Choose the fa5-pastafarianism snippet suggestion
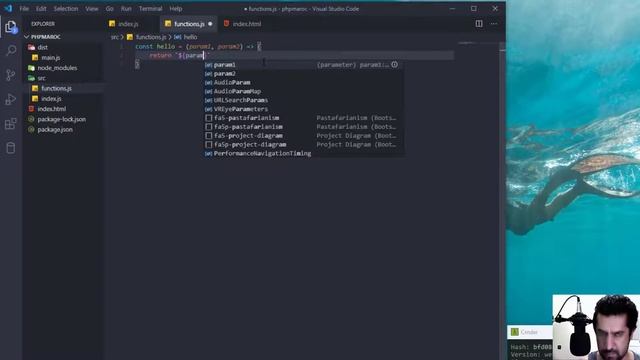Image resolution: width=640 pixels, height=360 pixels. [x=304, y=118]
